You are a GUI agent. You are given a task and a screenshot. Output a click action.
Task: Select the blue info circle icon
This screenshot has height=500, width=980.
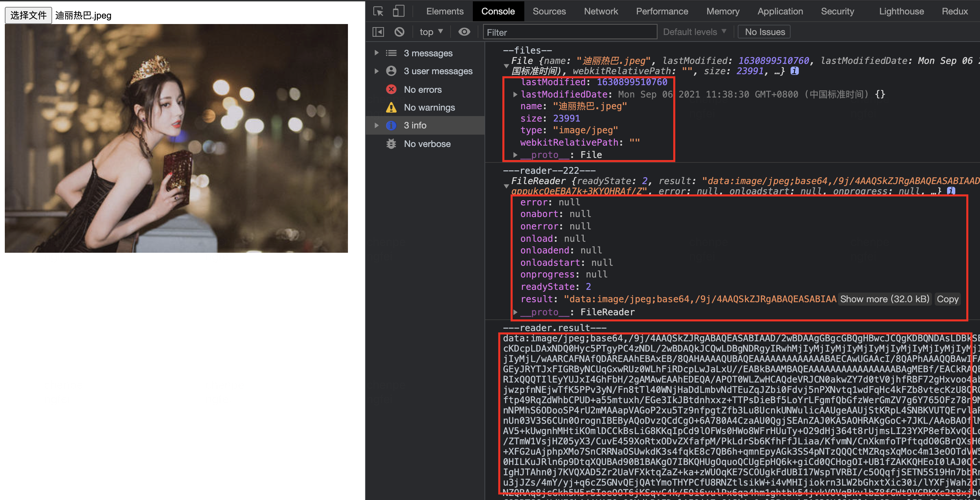pos(391,125)
